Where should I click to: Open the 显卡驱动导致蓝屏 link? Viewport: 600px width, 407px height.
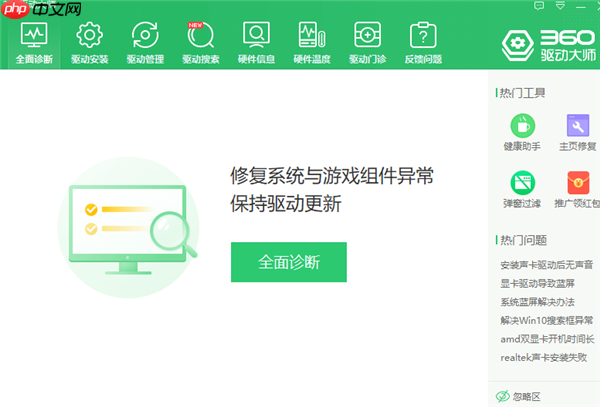click(x=537, y=283)
